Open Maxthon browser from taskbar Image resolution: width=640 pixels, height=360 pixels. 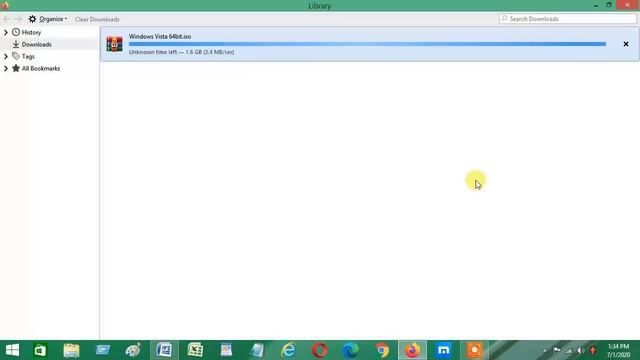(443, 350)
